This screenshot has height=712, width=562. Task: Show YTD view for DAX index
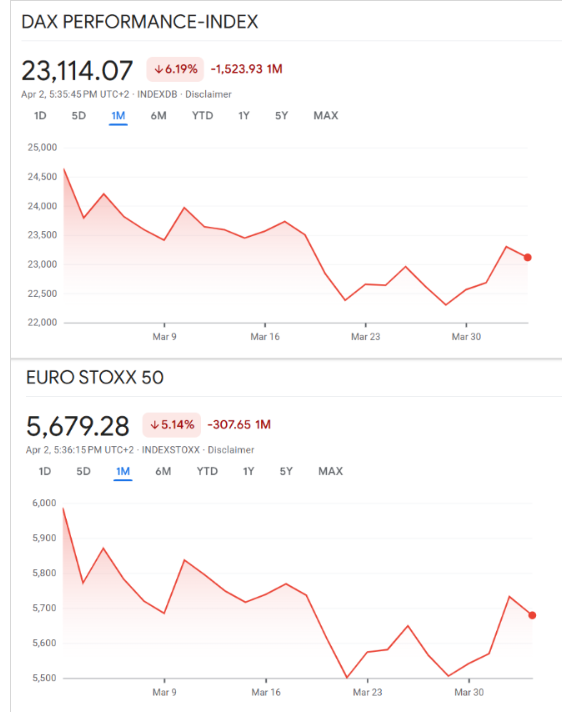202,115
